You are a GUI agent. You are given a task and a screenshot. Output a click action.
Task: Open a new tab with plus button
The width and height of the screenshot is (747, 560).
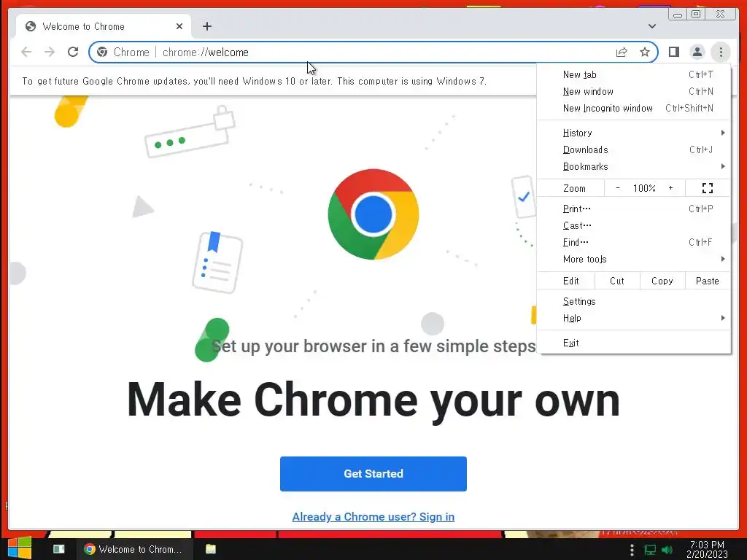(x=206, y=26)
